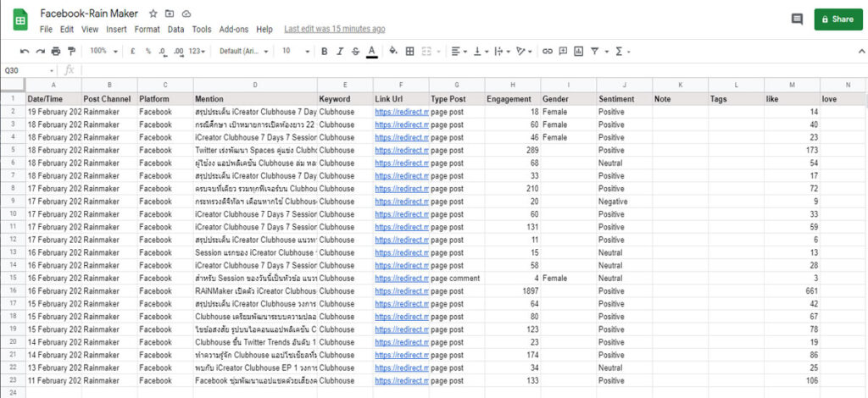Toggle strikethrough formatting
The height and width of the screenshot is (398, 868).
pyautogui.click(x=355, y=52)
